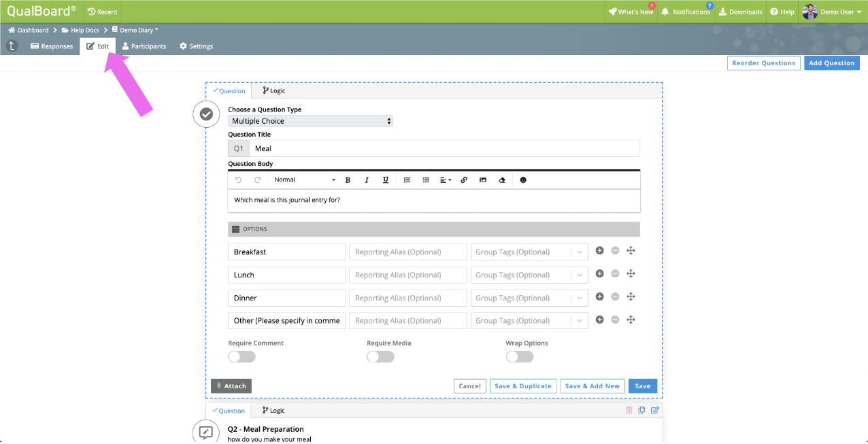Remove the Lunch option
This screenshot has height=444, width=868.
pyautogui.click(x=615, y=274)
